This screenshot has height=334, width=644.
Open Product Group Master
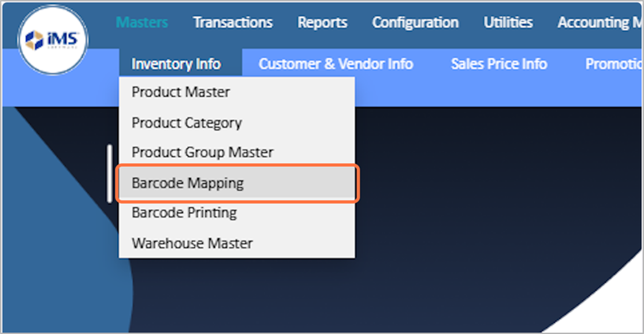coord(202,153)
